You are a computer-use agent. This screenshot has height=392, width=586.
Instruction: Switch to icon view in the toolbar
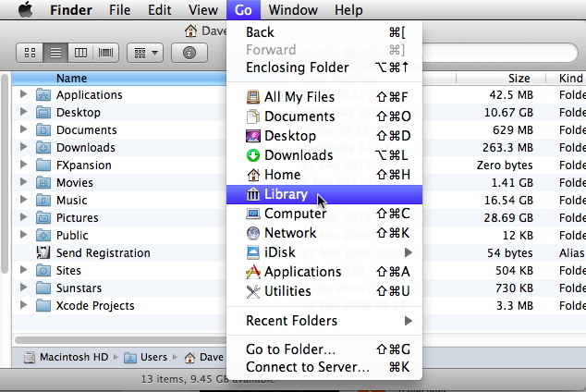(31, 53)
